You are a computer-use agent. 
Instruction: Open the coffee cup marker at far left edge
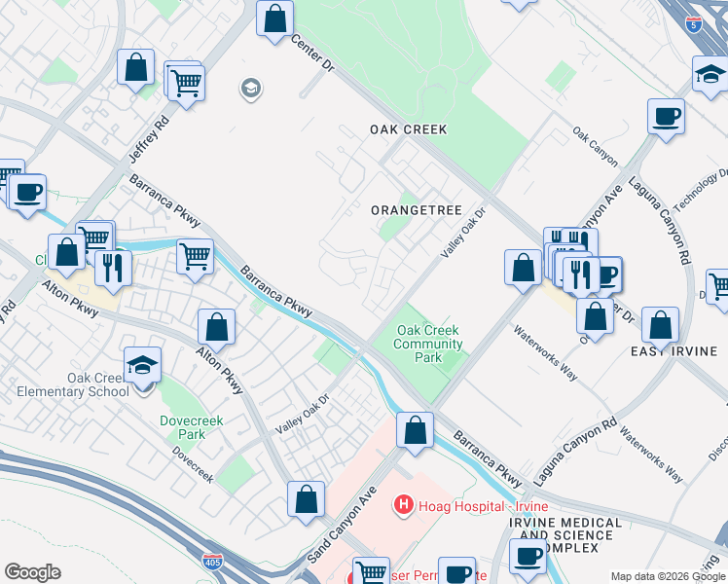27,193
